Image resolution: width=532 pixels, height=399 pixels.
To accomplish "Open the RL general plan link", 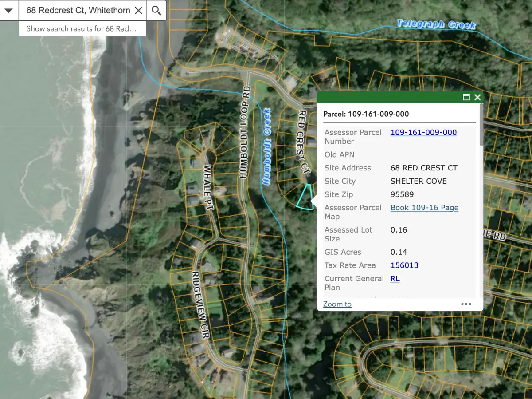I will pyautogui.click(x=395, y=279).
